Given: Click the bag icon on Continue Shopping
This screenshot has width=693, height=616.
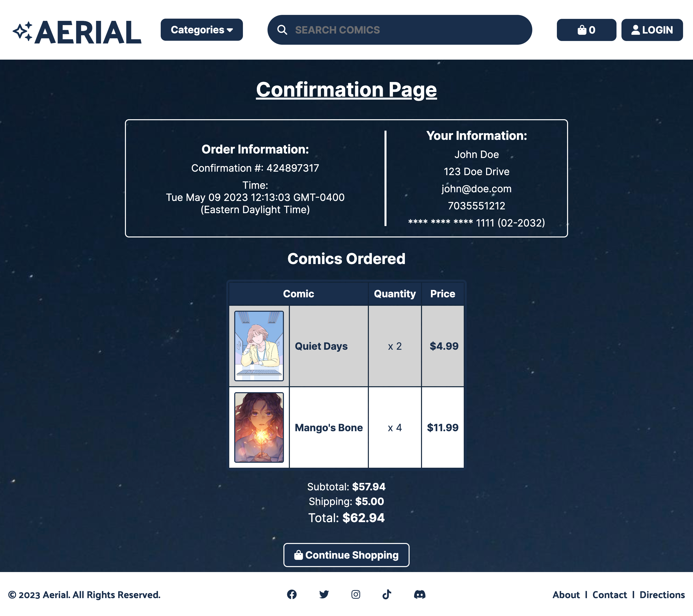Looking at the screenshot, I should [x=298, y=555].
